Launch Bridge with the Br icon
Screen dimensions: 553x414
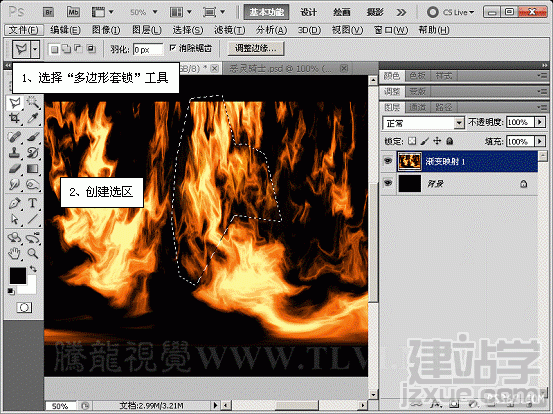click(x=49, y=12)
